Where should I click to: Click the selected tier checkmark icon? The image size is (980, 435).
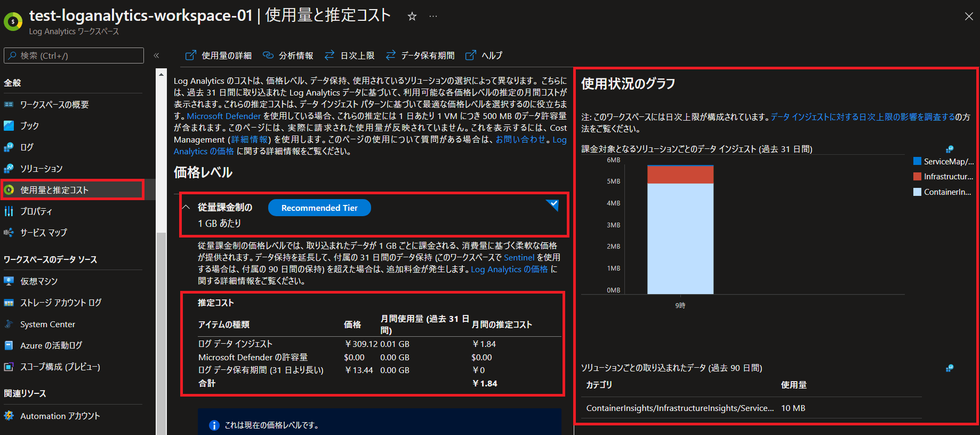553,204
